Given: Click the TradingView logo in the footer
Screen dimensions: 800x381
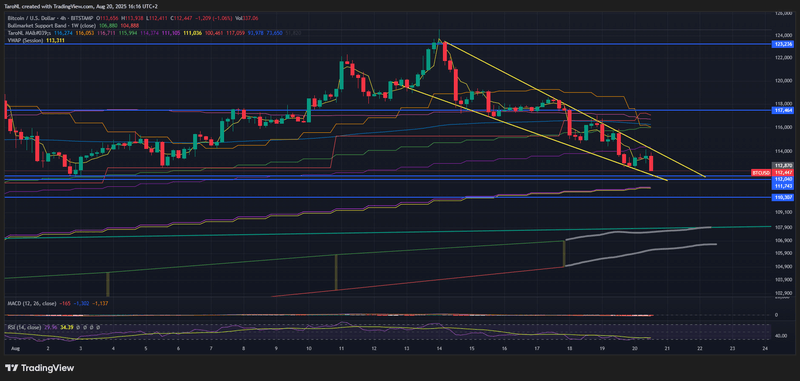Looking at the screenshot, I should (x=39, y=368).
